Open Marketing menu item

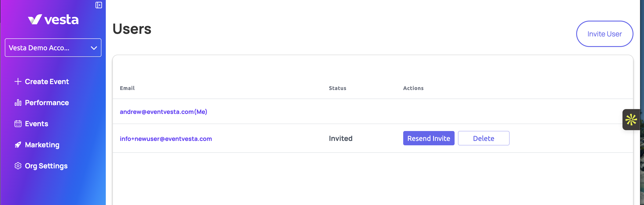(42, 145)
